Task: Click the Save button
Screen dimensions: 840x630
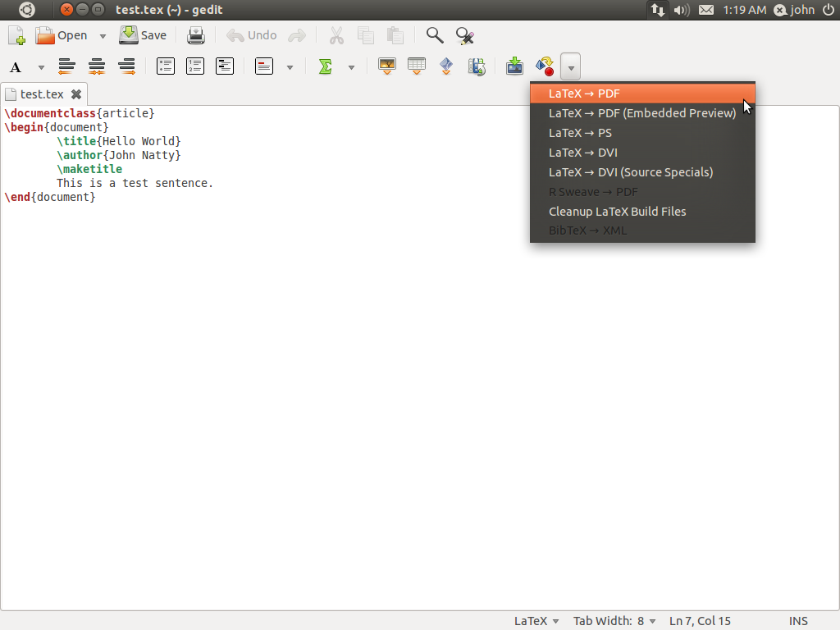Action: click(x=144, y=35)
